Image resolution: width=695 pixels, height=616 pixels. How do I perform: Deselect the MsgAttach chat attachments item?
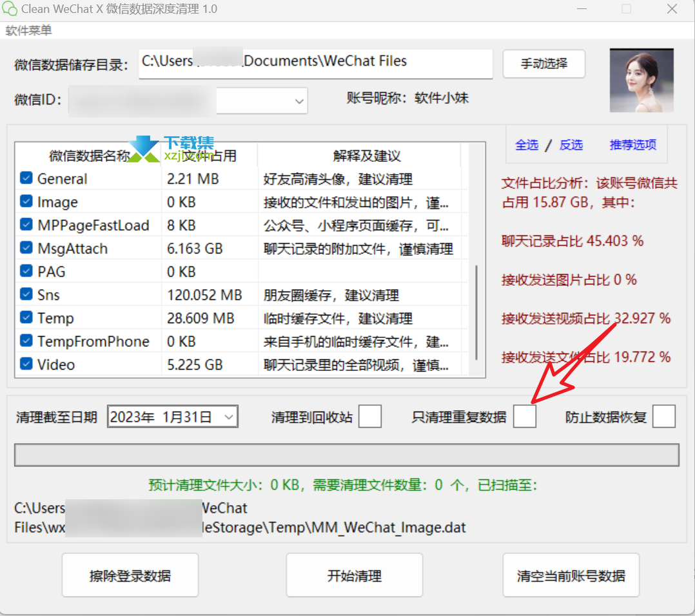pyautogui.click(x=26, y=248)
